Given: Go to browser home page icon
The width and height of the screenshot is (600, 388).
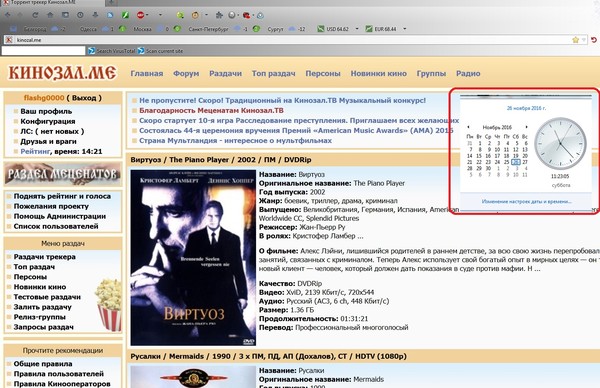Looking at the screenshot, I should (x=50, y=15).
